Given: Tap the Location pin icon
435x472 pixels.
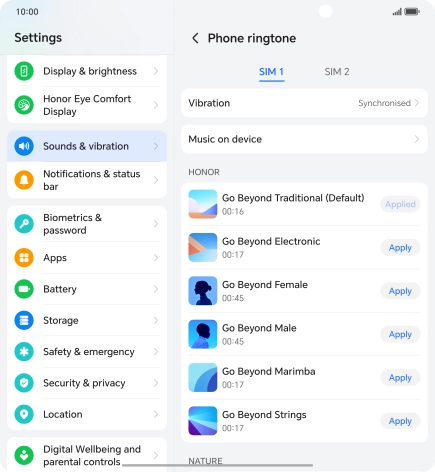Looking at the screenshot, I should point(24,414).
